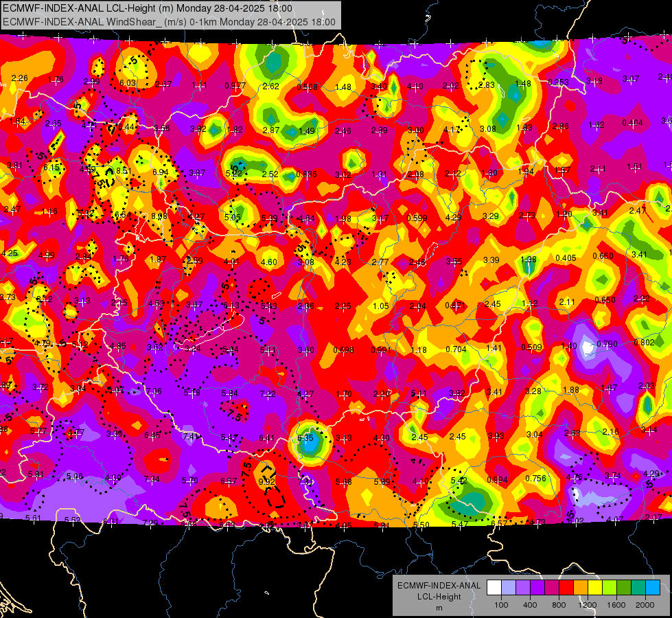This screenshot has width=672, height=618.
Task: Click the wind shear value 0.994
Action: coord(497,479)
